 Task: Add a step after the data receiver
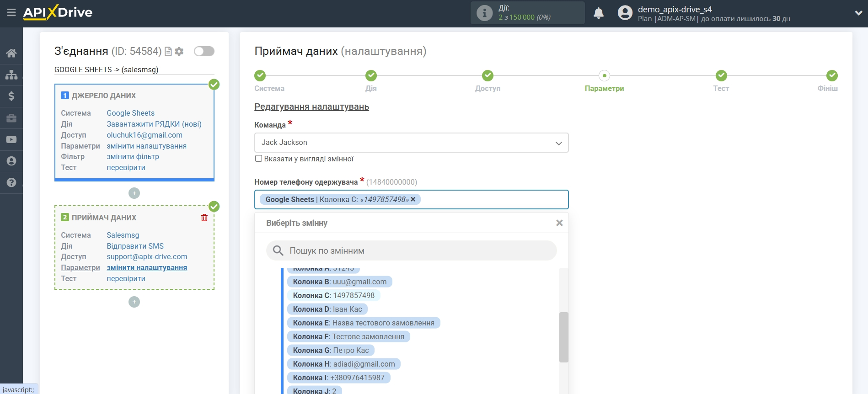[134, 302]
